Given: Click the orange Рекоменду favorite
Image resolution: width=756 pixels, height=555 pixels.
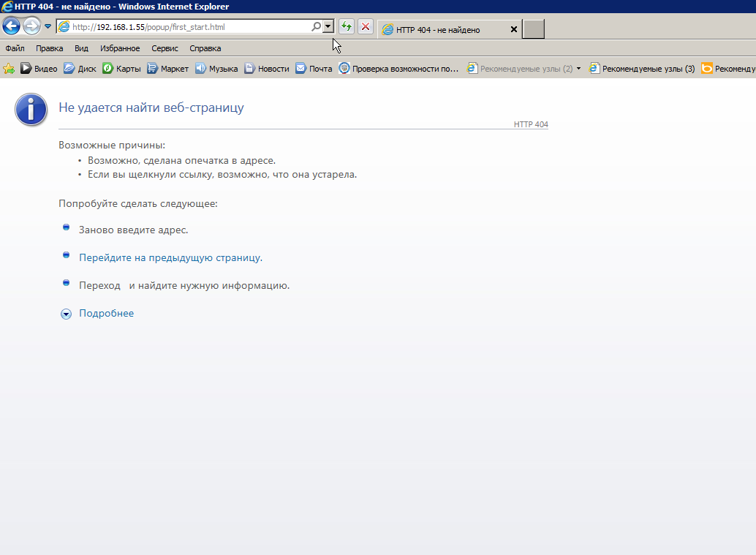Looking at the screenshot, I should click(x=728, y=69).
